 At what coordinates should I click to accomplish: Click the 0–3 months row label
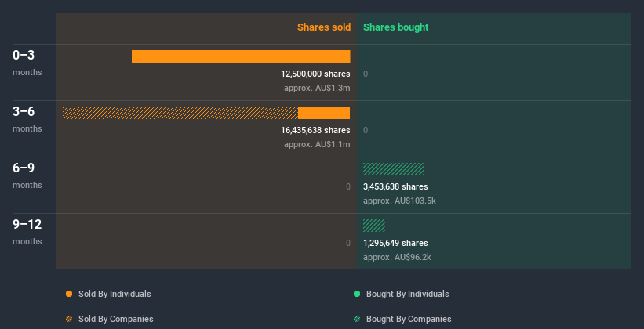(27, 63)
